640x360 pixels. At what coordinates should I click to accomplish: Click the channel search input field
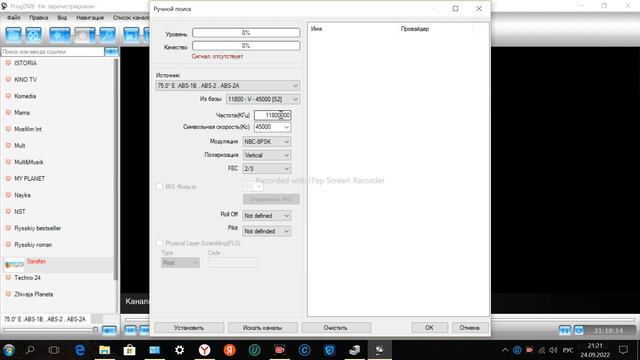[x=53, y=52]
